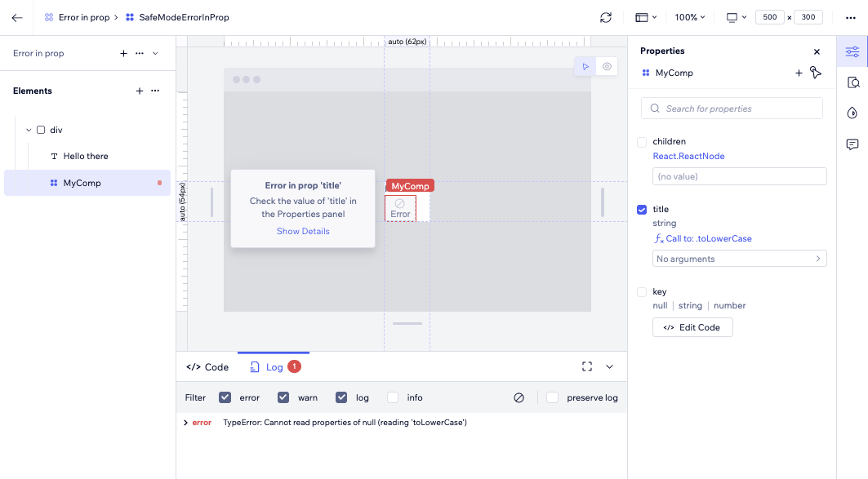This screenshot has height=479, width=868.
Task: Enable the info filter checkbox
Action: tap(393, 397)
